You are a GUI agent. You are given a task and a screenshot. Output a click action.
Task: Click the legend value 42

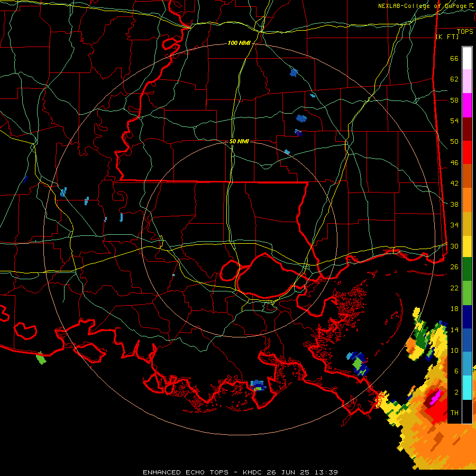(454, 184)
